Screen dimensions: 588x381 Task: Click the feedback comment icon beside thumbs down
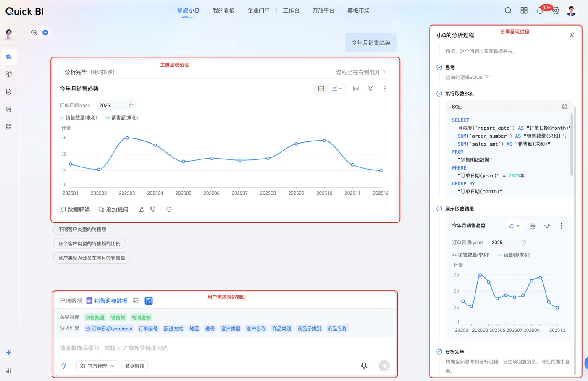tap(169, 209)
